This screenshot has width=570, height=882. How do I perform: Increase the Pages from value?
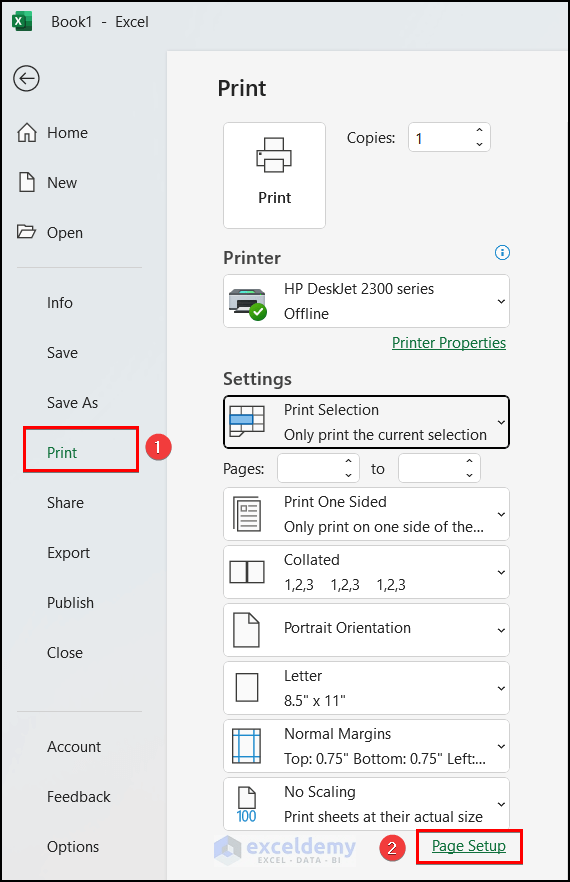pyautogui.click(x=348, y=461)
